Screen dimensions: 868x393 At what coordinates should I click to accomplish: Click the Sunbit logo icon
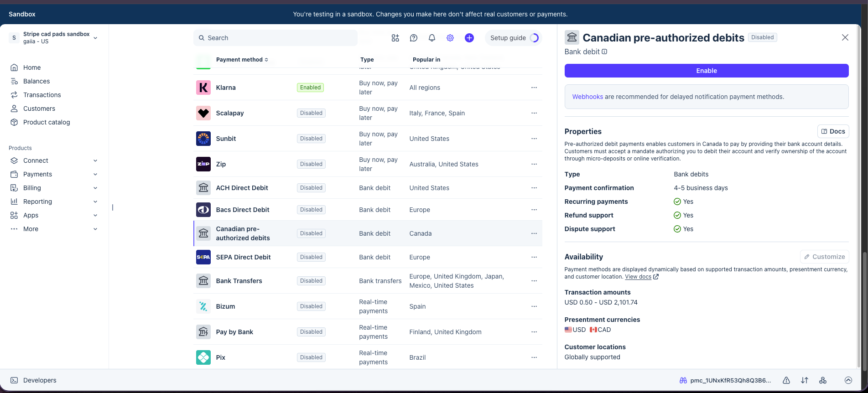(x=203, y=139)
